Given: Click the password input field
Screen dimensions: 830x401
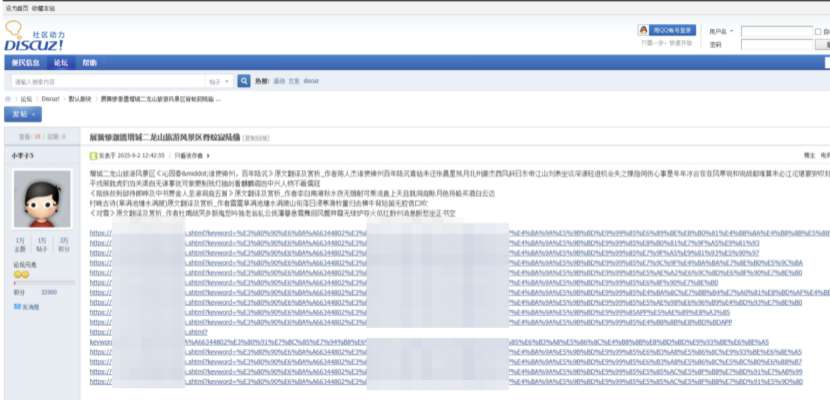Looking at the screenshot, I should click(779, 45).
